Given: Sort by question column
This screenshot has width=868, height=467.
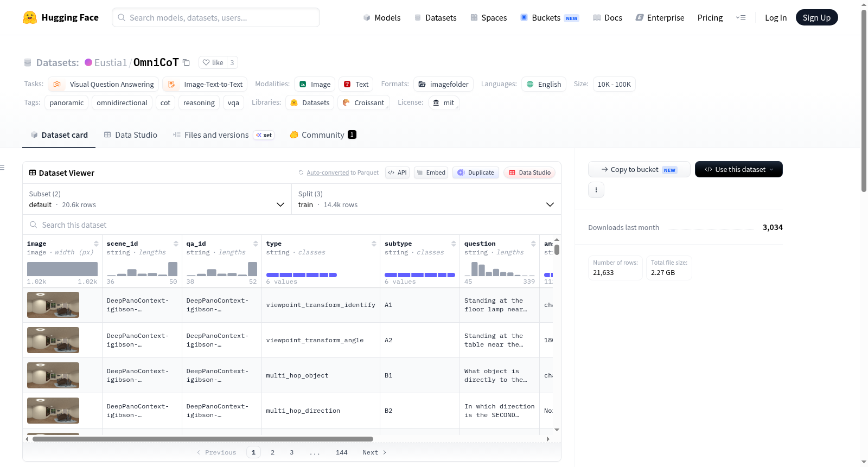Looking at the screenshot, I should pyautogui.click(x=533, y=244).
